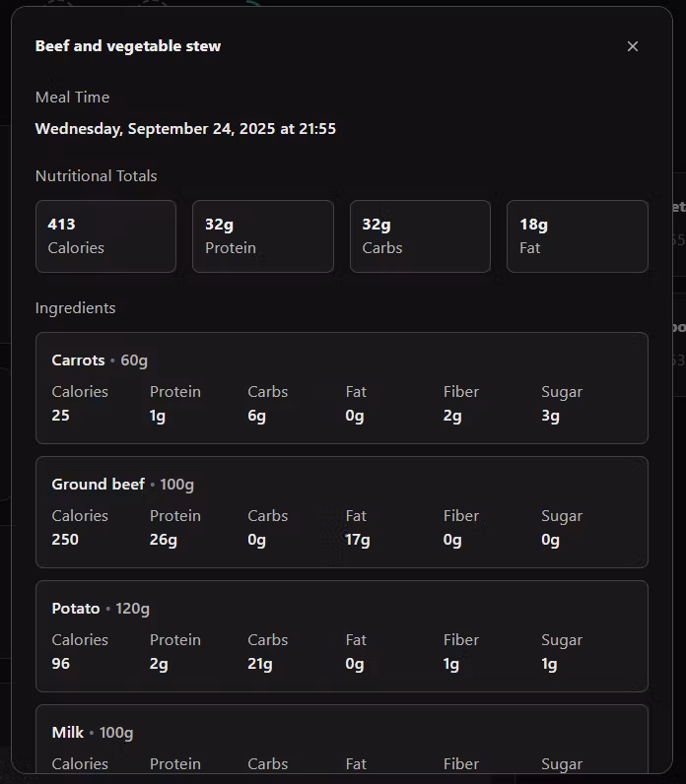Viewport: 686px width, 784px height.
Task: Select the 32g Carbs total card
Action: click(x=420, y=236)
